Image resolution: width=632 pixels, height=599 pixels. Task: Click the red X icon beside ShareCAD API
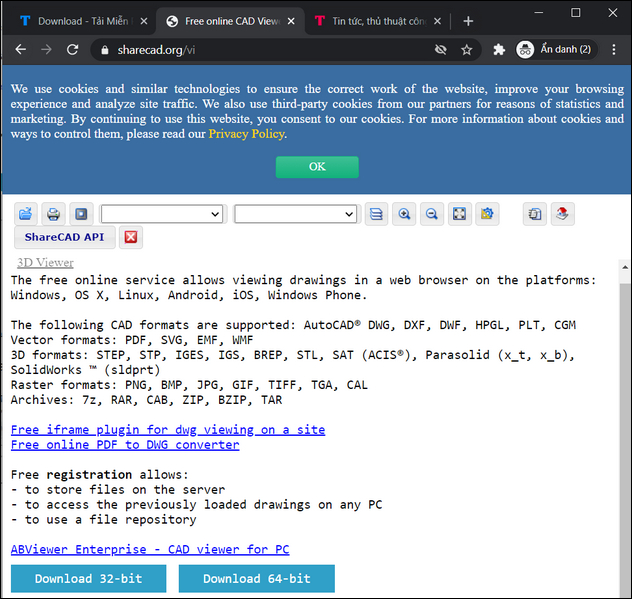pyautogui.click(x=131, y=237)
